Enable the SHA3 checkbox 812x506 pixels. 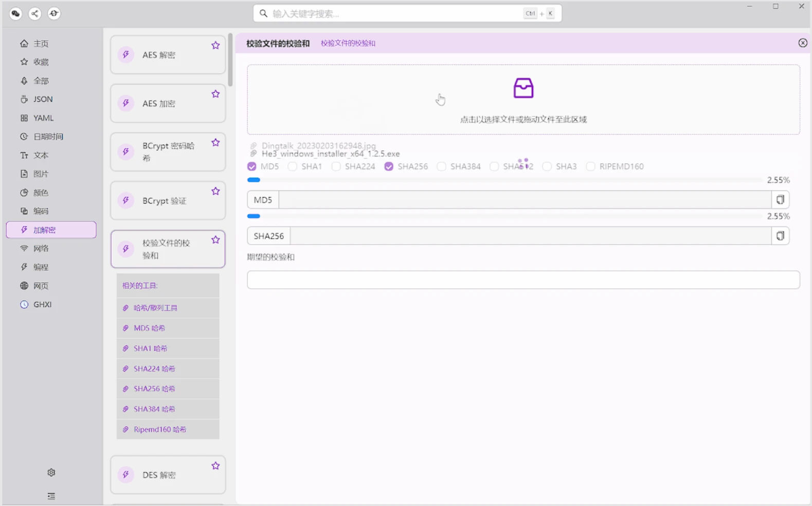tap(547, 166)
